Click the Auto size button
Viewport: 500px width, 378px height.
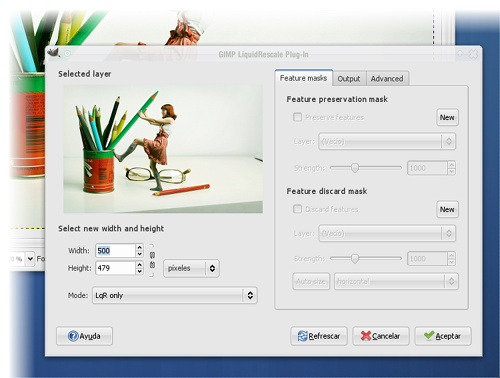coord(311,281)
